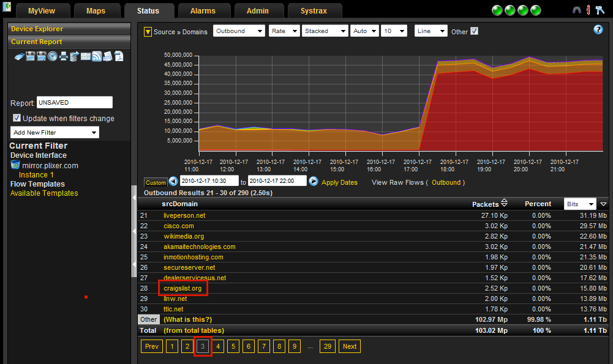Viewport: 613px width, 364px height.
Task: Click the forward arrow beside end date
Action: click(x=314, y=182)
